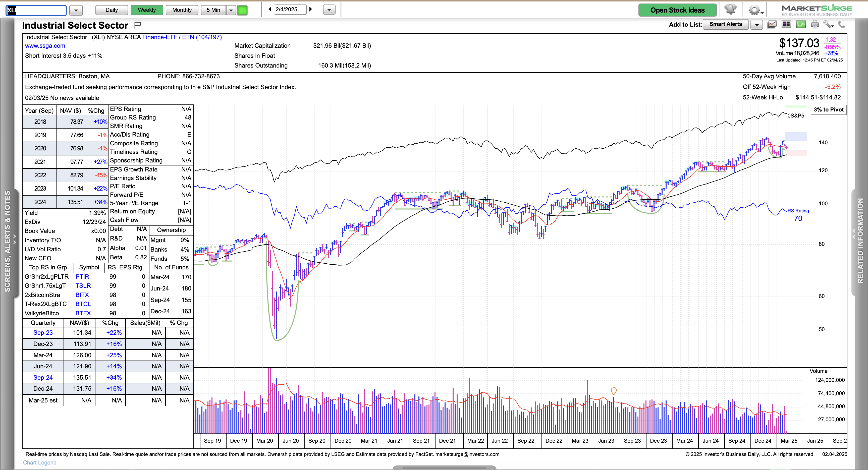Image resolution: width=868 pixels, height=470 pixels.
Task: Click the Open Stock Ideas button
Action: pos(677,10)
